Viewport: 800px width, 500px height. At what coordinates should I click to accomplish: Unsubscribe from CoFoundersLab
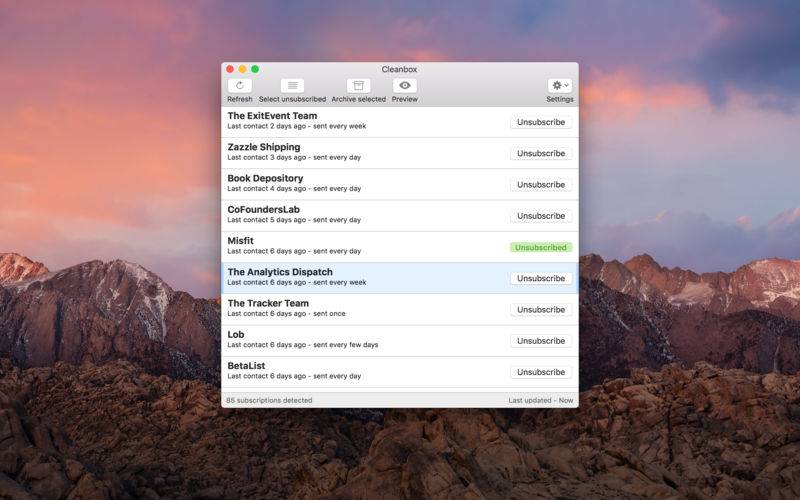coord(541,216)
